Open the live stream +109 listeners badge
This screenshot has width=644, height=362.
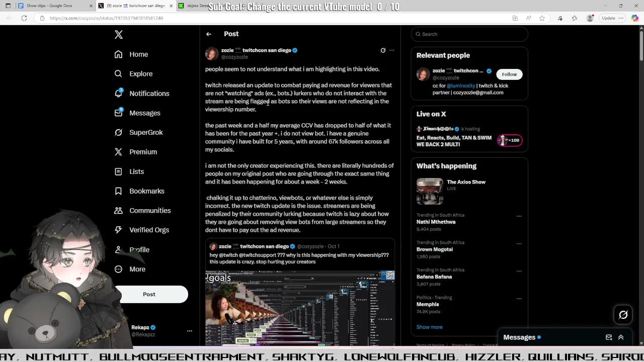pos(510,140)
